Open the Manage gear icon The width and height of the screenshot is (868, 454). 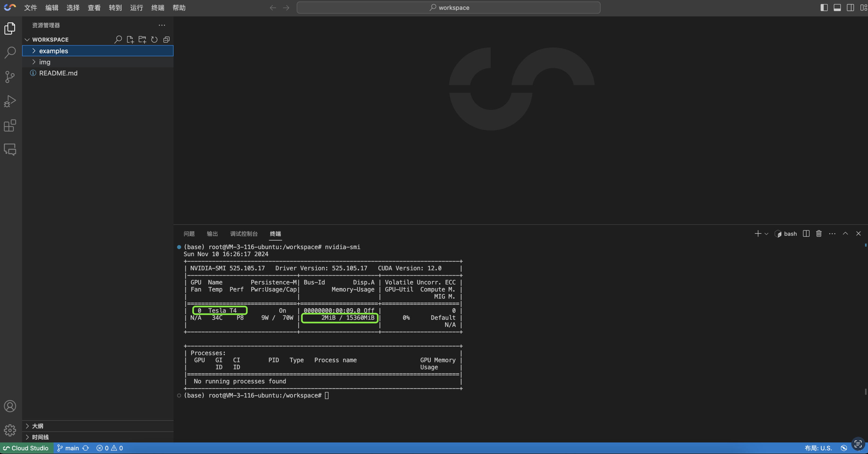[10, 430]
